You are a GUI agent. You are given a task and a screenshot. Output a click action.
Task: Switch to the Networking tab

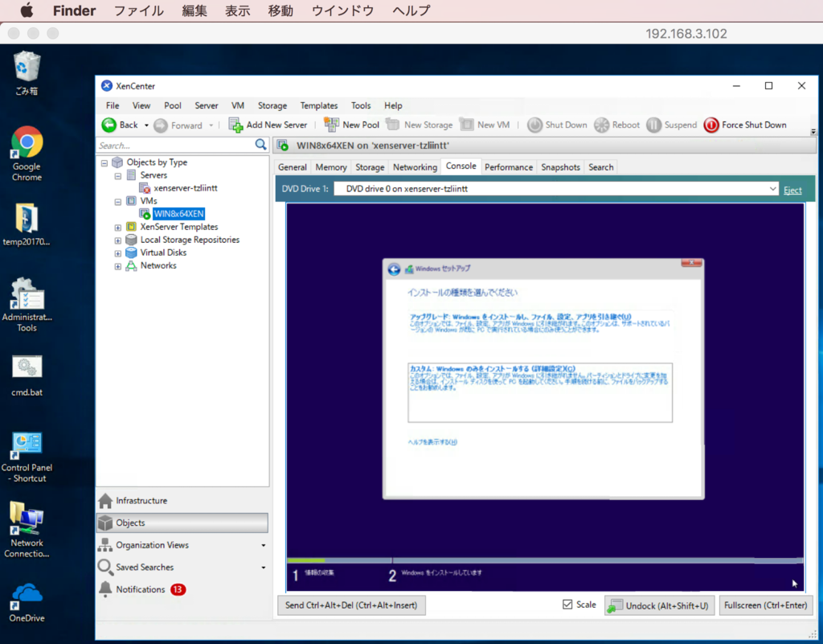(x=415, y=167)
